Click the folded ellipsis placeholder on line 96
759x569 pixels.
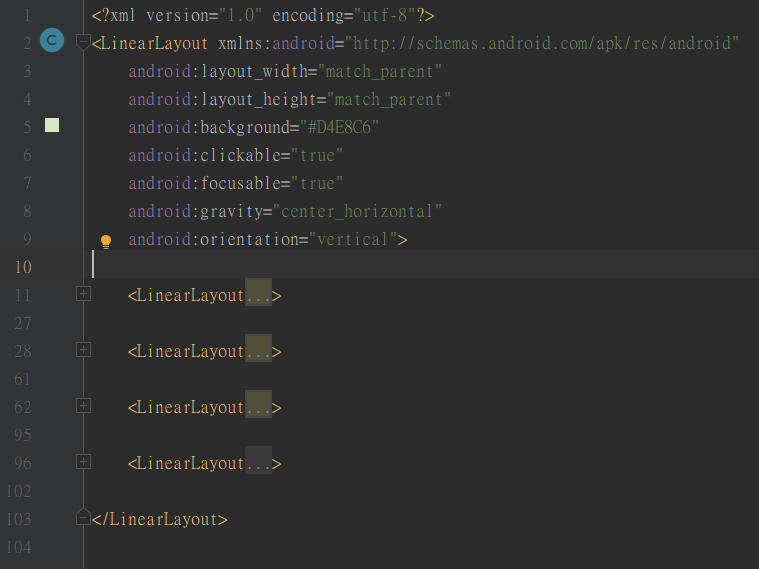(x=258, y=460)
